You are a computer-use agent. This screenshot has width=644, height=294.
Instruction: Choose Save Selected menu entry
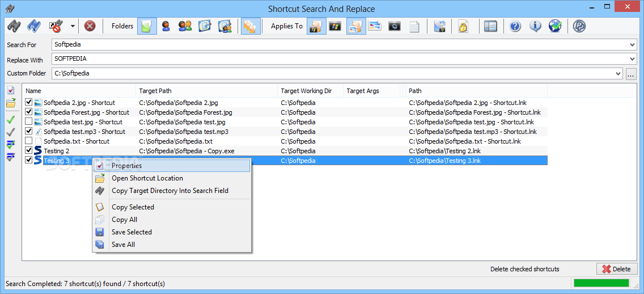pyautogui.click(x=172, y=232)
